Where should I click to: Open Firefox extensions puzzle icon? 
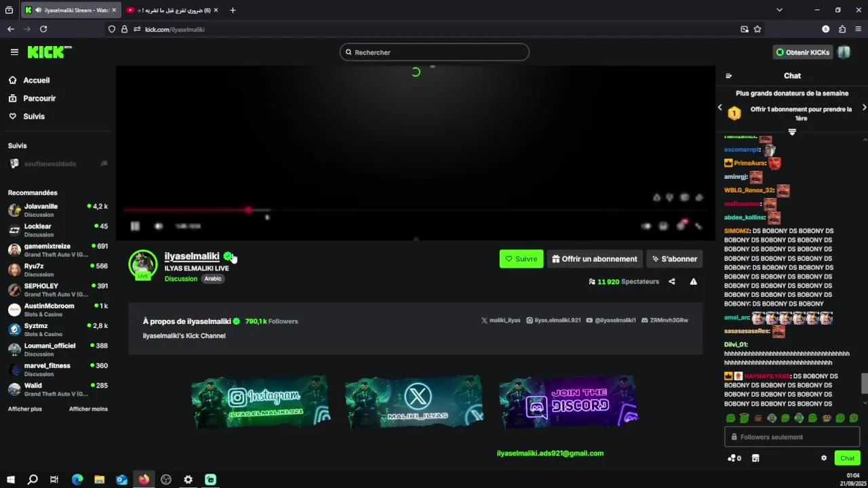pos(842,29)
